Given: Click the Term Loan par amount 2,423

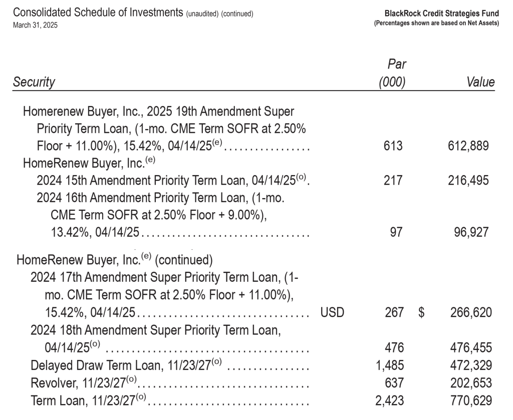Looking at the screenshot, I should (x=389, y=400).
